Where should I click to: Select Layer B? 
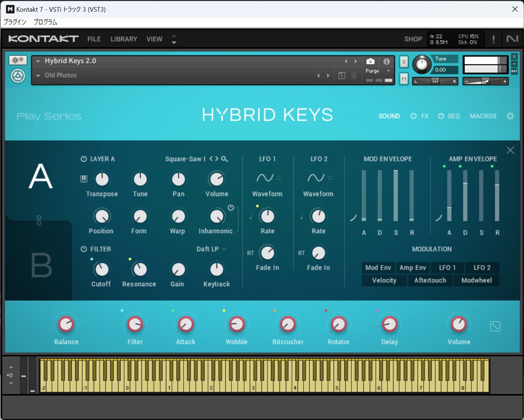[x=41, y=265]
